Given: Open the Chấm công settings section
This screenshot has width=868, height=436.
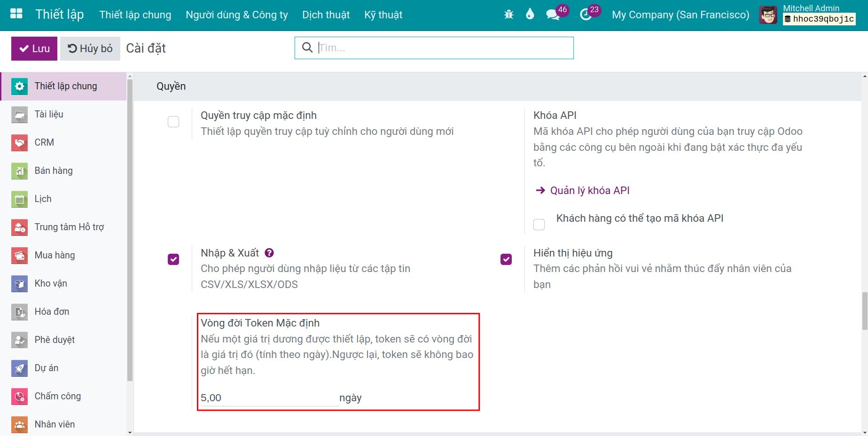Looking at the screenshot, I should point(19,396).
